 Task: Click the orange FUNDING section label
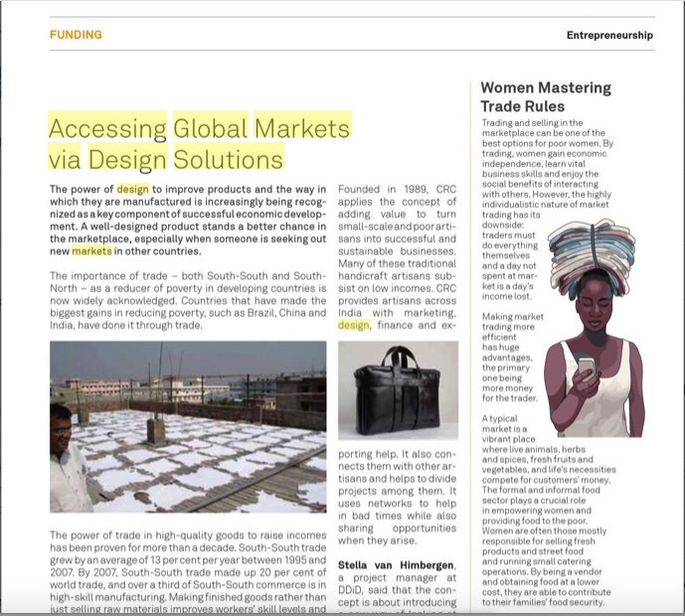click(76, 35)
